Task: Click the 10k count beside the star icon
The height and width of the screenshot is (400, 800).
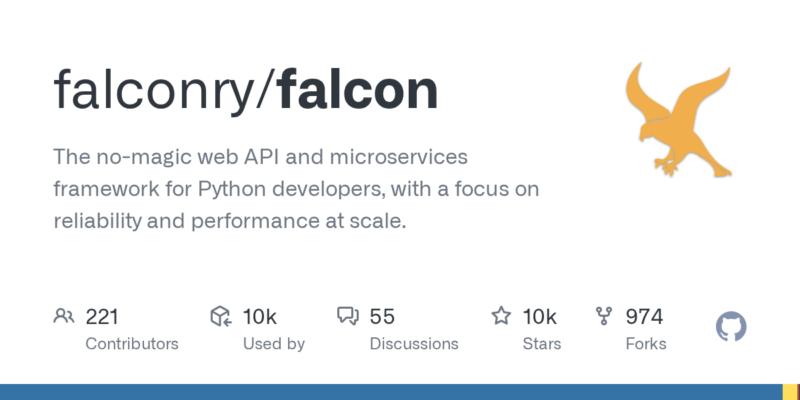Action: 539,317
